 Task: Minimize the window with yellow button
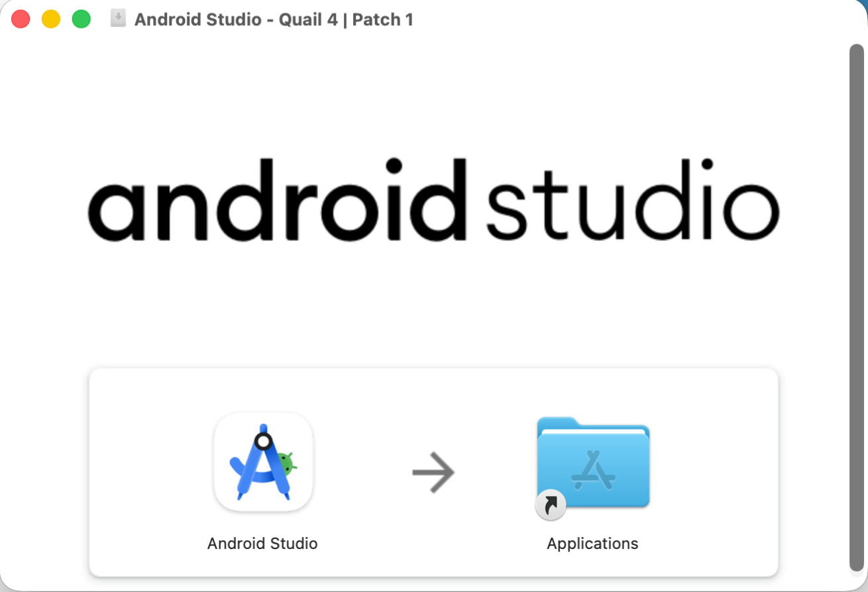[x=51, y=19]
